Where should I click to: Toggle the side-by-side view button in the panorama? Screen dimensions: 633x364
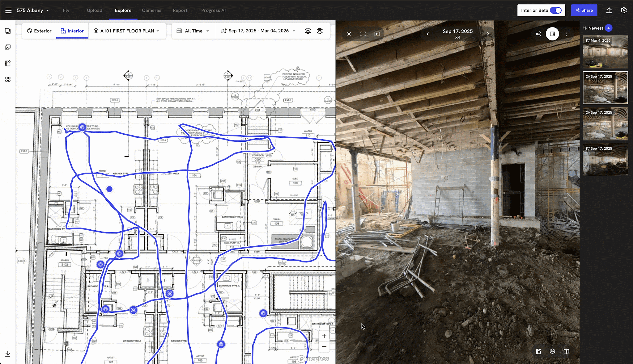tap(552, 34)
